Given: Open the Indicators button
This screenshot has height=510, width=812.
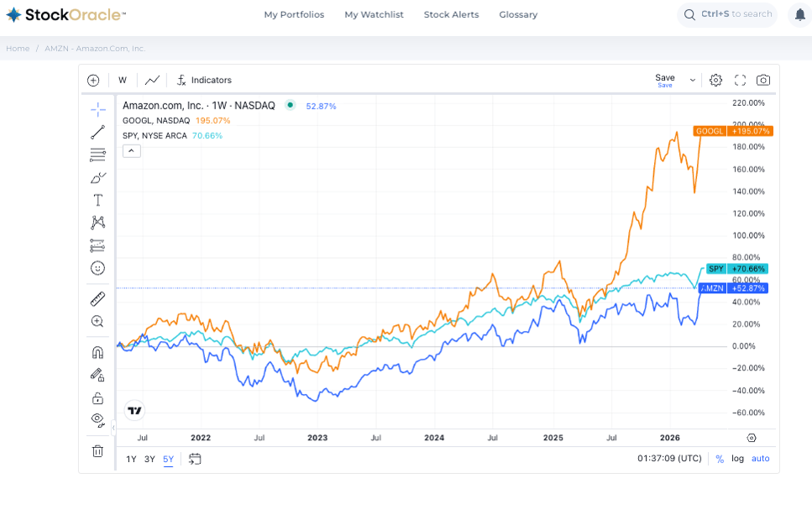Looking at the screenshot, I should [x=204, y=80].
